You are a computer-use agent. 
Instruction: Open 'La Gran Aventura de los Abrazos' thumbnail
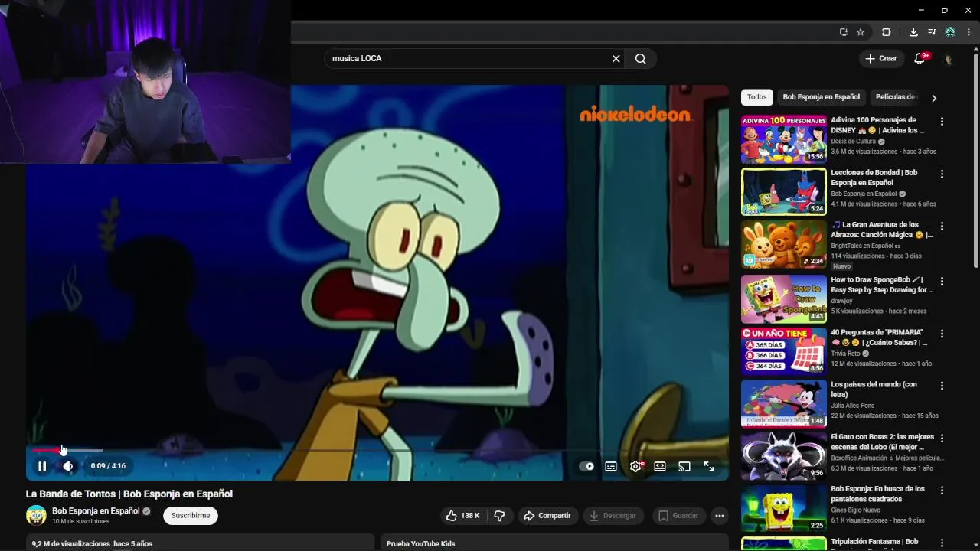coord(784,244)
